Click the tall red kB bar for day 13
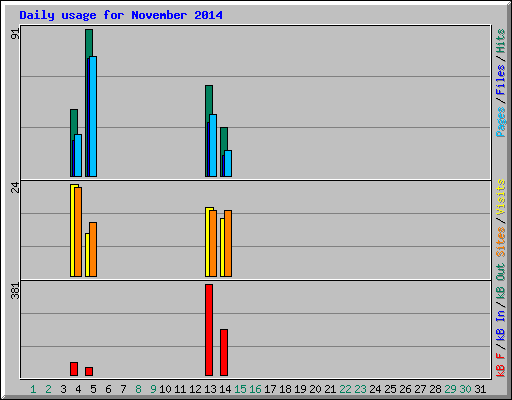This screenshot has width=512, height=400. tap(209, 330)
